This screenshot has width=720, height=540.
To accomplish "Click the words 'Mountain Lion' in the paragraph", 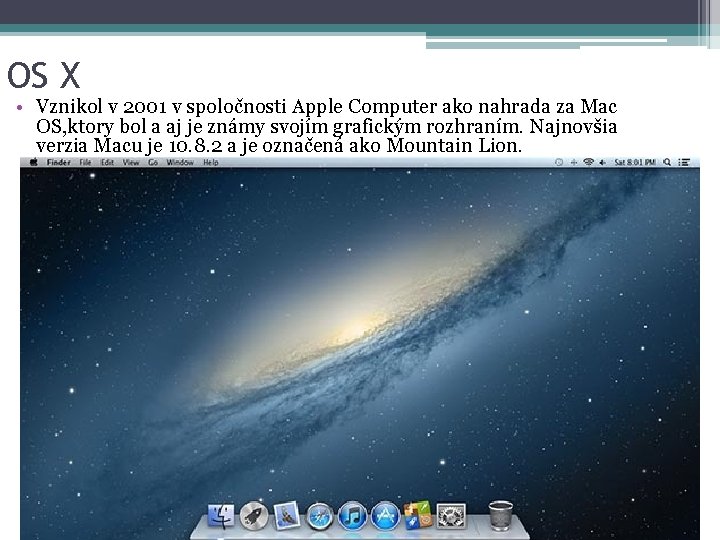I will (454, 146).
